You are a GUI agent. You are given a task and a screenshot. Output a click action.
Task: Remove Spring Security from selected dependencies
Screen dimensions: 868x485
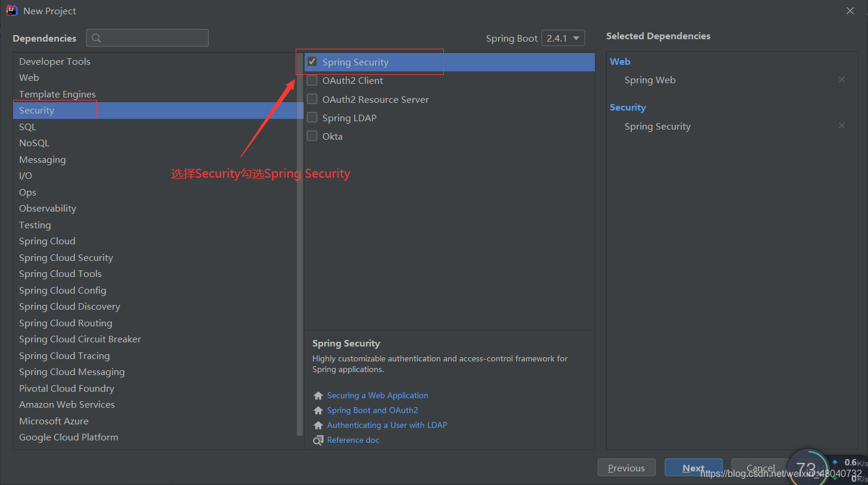[x=842, y=125]
